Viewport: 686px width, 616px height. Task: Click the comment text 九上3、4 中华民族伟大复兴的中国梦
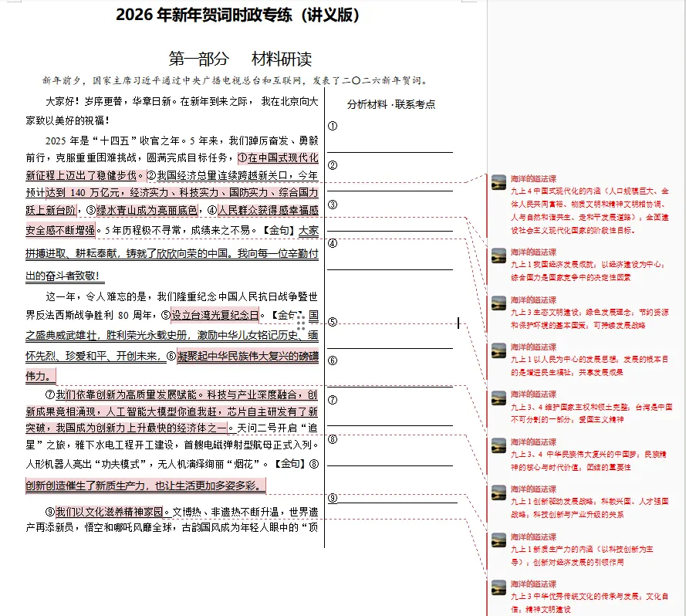(x=589, y=461)
